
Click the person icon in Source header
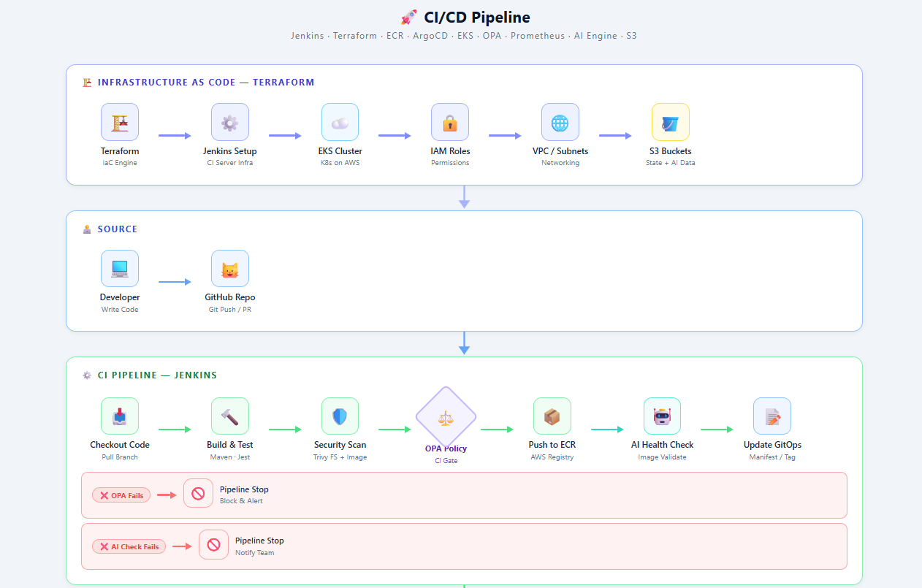pos(87,229)
